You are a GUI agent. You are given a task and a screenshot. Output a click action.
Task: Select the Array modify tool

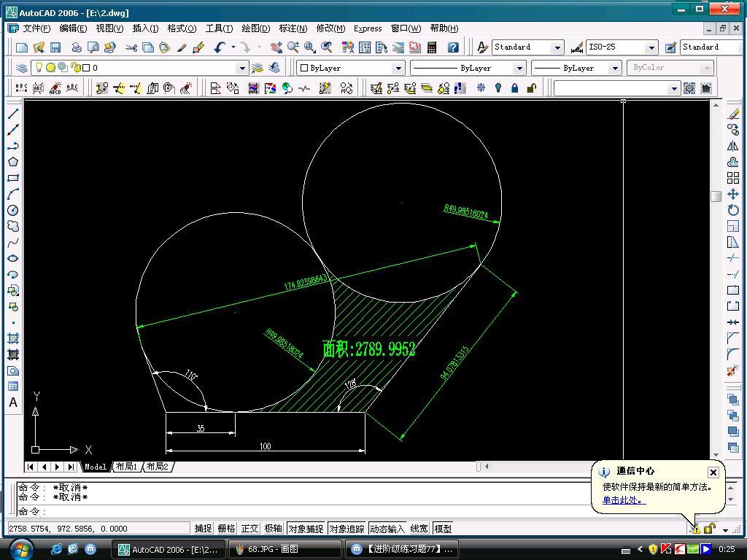(733, 178)
